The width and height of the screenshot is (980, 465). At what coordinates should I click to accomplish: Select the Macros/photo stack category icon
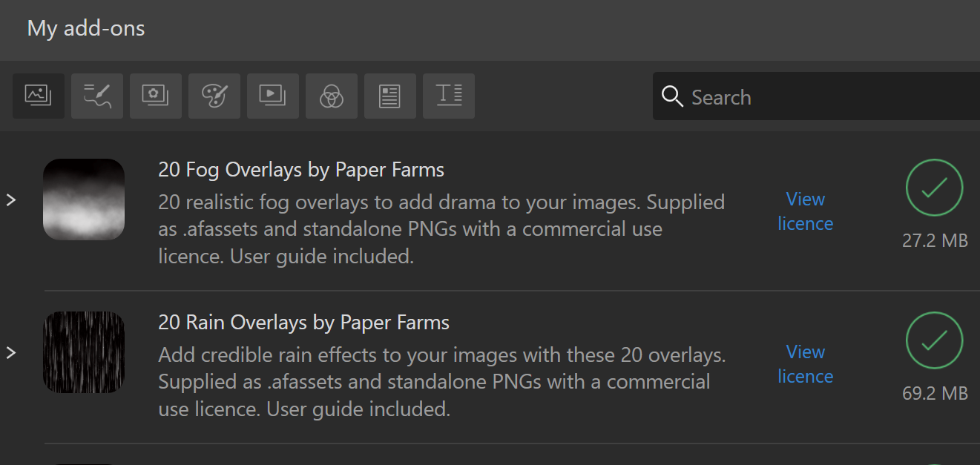(x=155, y=96)
